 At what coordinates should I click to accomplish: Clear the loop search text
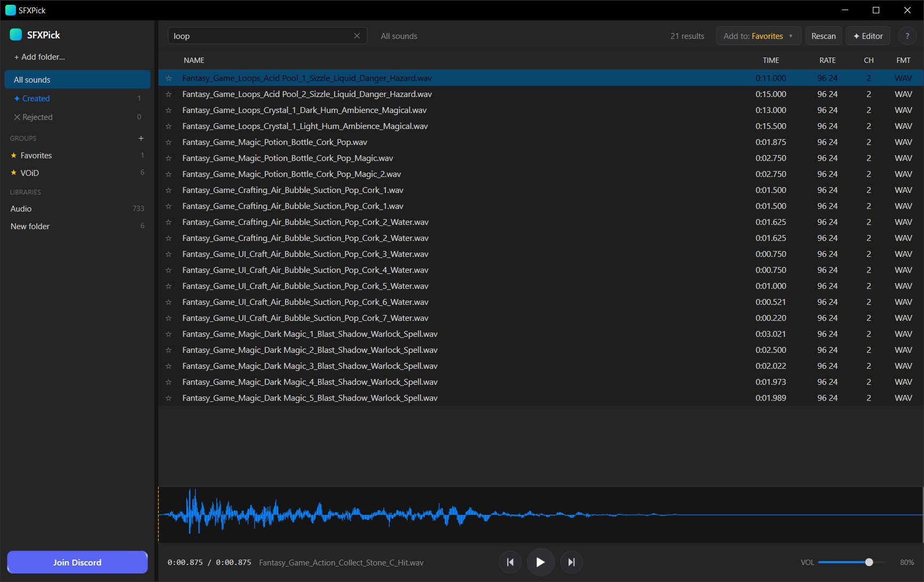[x=357, y=36]
